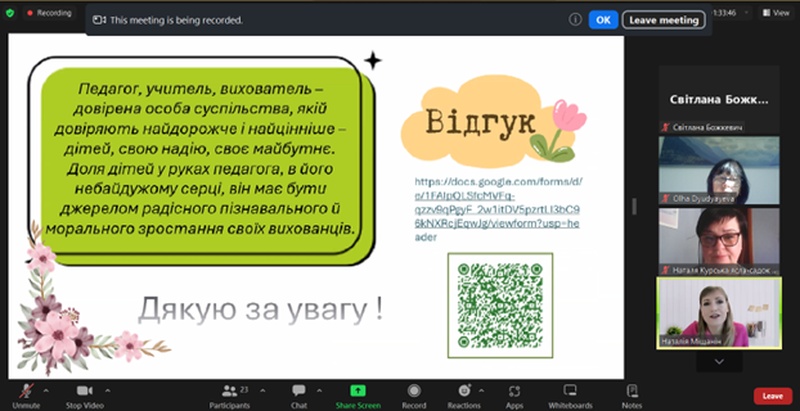The width and height of the screenshot is (800, 411).
Task: Open Reactions menu
Action: point(464,396)
